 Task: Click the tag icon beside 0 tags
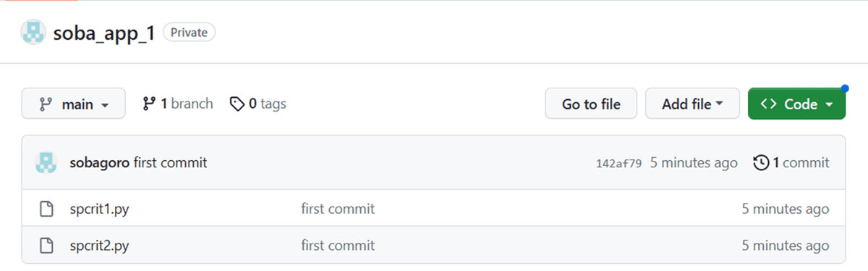(237, 104)
